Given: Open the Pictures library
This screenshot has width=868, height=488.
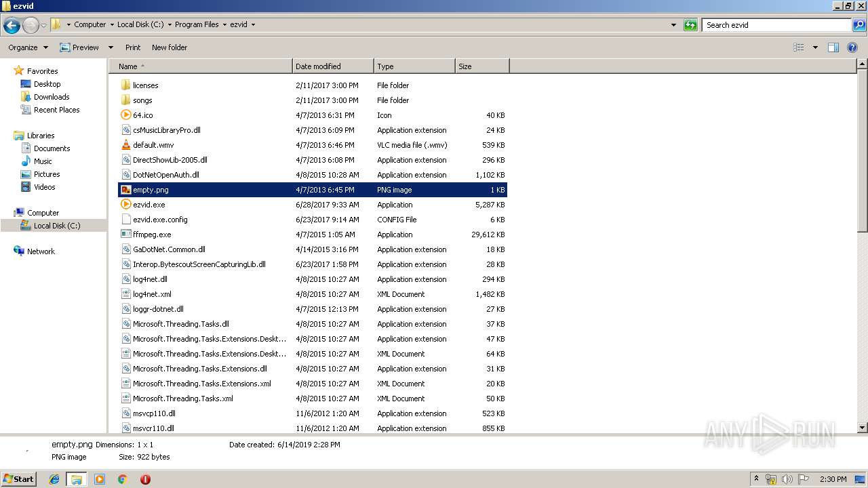Looking at the screenshot, I should click(x=47, y=174).
